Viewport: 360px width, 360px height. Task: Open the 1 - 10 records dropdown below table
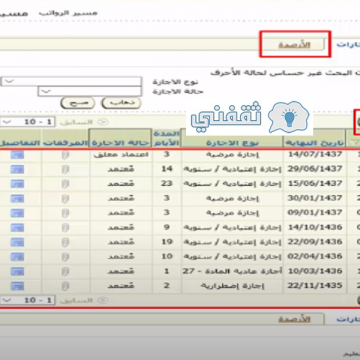point(27,300)
